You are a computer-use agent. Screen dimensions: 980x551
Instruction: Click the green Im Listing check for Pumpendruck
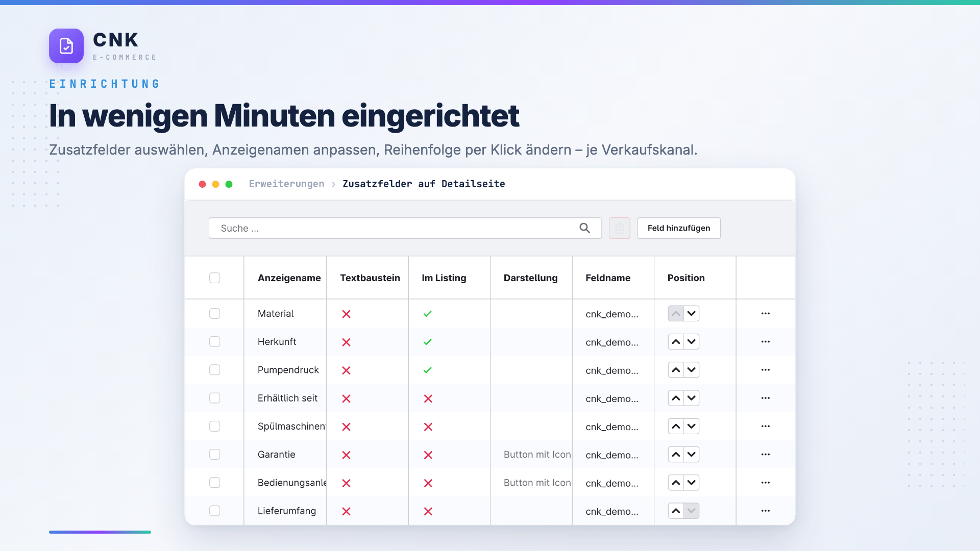point(428,370)
